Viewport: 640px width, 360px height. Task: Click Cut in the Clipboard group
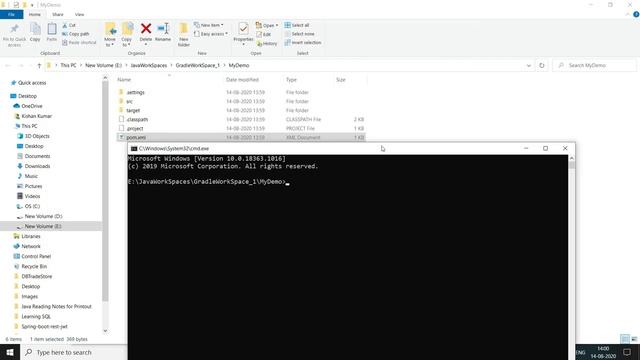pyautogui.click(x=69, y=25)
